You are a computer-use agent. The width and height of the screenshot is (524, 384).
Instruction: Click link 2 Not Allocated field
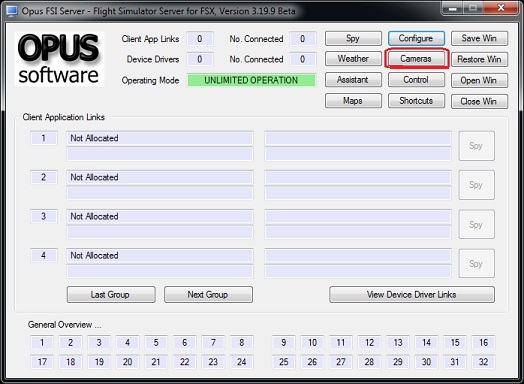coord(159,177)
